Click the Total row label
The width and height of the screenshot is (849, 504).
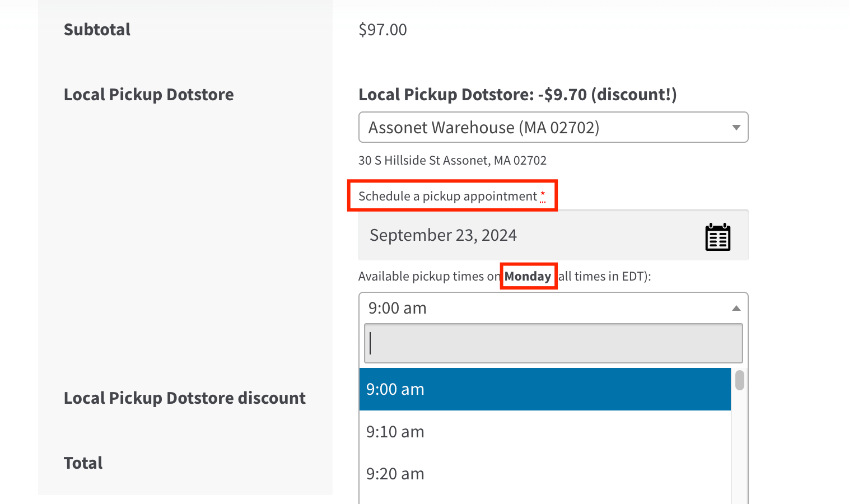point(83,463)
